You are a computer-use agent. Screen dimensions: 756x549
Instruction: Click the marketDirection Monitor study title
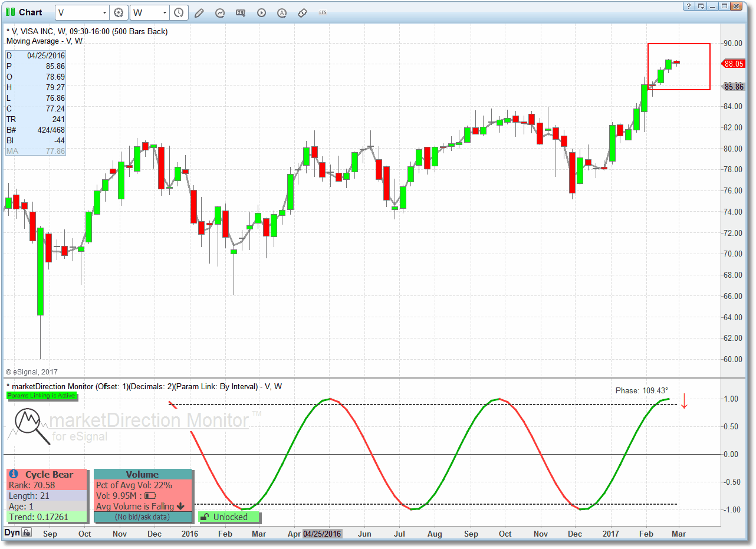point(144,386)
